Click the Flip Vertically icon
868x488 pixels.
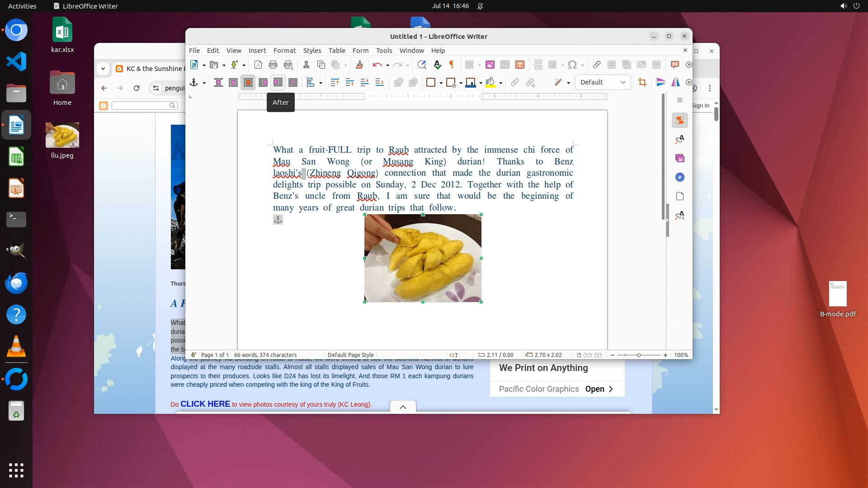pyautogui.click(x=660, y=82)
